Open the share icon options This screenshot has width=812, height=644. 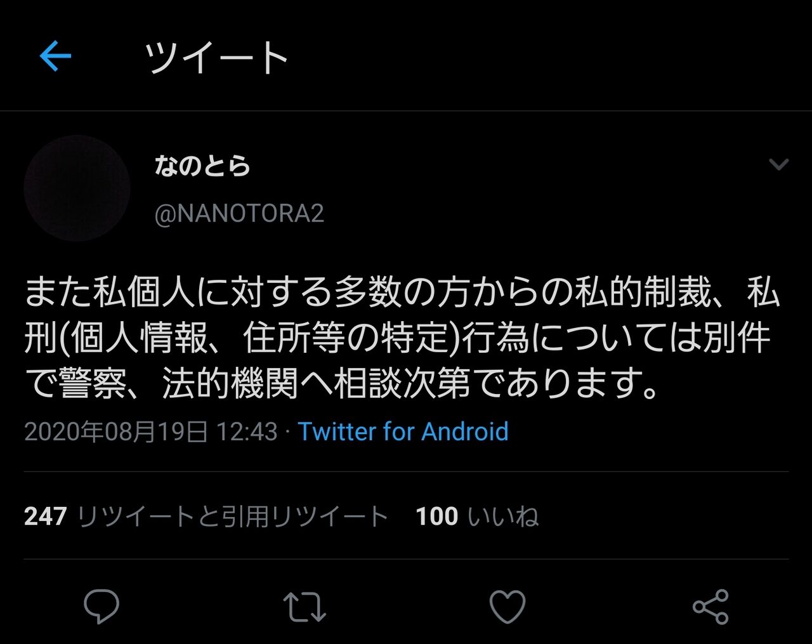click(x=710, y=607)
